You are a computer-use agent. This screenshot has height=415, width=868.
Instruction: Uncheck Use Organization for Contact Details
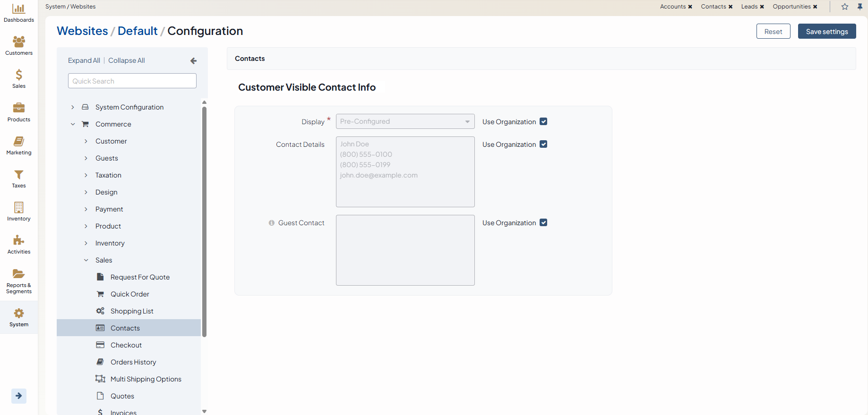pyautogui.click(x=543, y=144)
